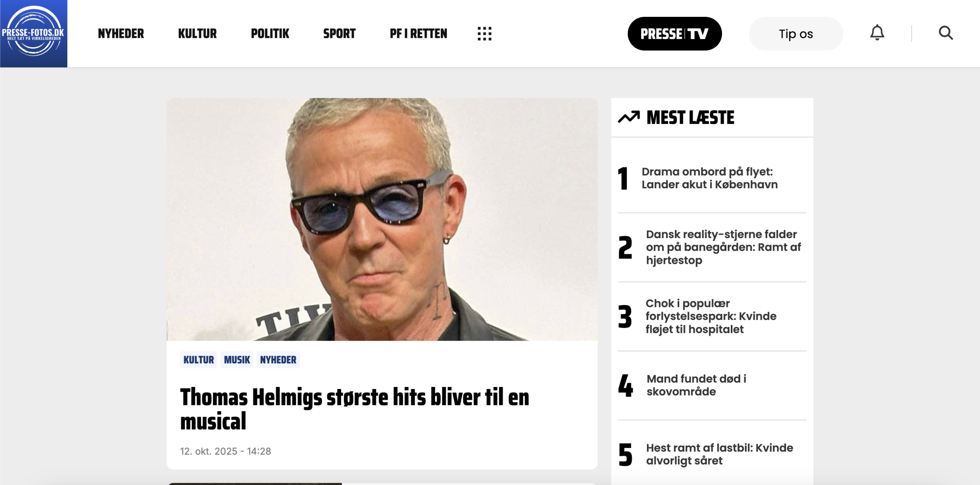Screen dimensions: 980x485
Task: Open Mand fundet død i skovområde story
Action: (696, 385)
